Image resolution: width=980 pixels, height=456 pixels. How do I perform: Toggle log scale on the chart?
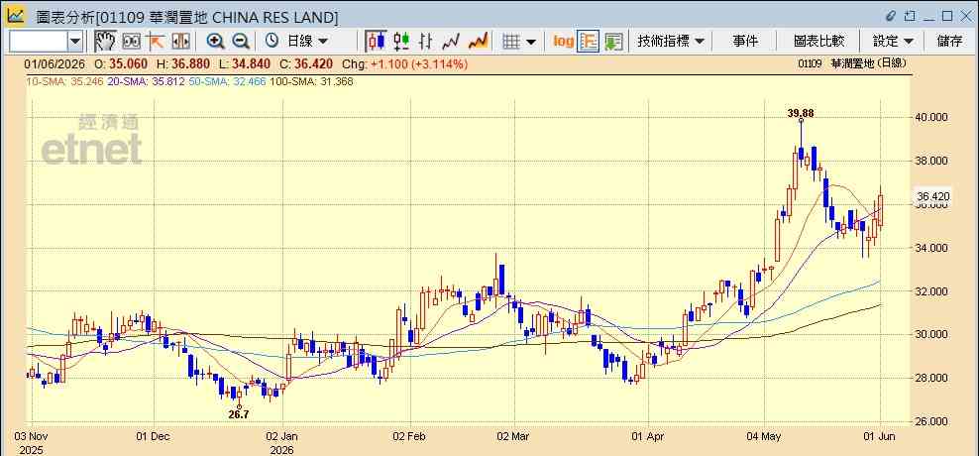pyautogui.click(x=563, y=42)
